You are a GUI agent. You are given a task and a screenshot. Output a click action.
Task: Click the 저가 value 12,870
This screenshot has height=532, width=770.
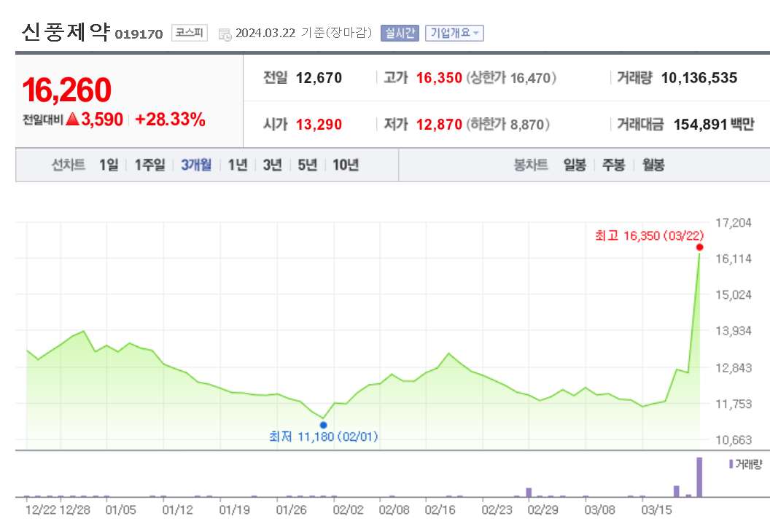[x=439, y=124]
